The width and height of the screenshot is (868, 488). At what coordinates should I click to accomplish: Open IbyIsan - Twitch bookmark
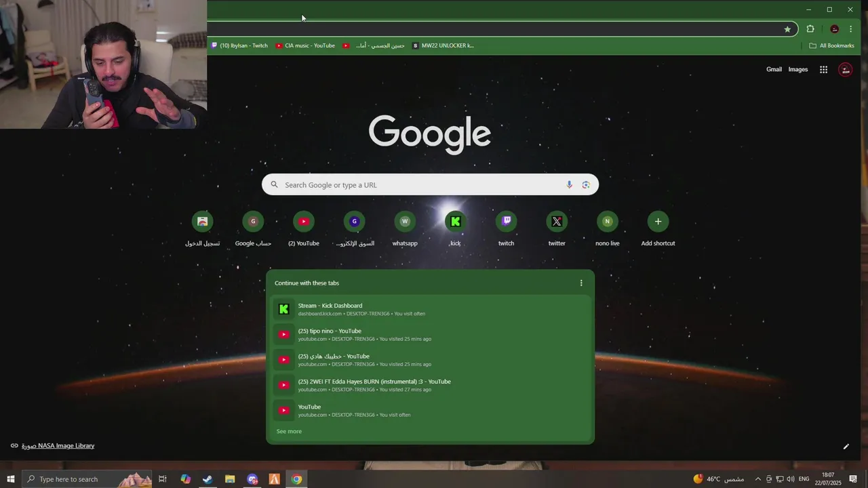[239, 45]
